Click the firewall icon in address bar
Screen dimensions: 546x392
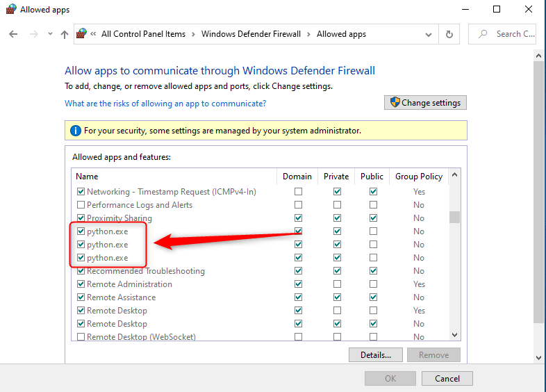pos(81,34)
